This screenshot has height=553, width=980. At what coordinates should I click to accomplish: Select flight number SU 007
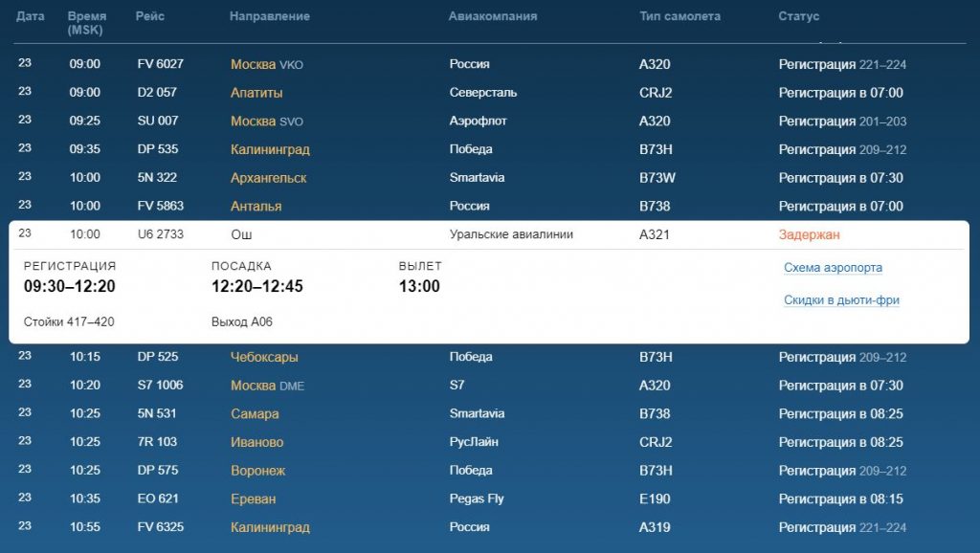point(158,121)
